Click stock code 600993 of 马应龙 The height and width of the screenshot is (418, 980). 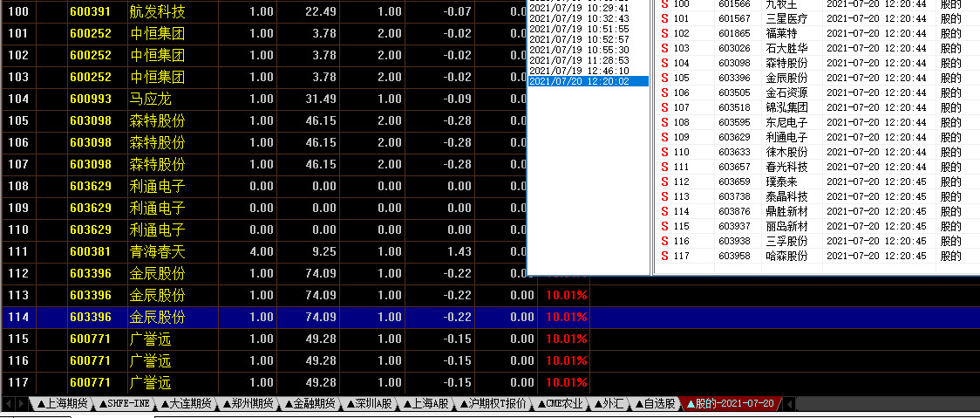click(91, 99)
